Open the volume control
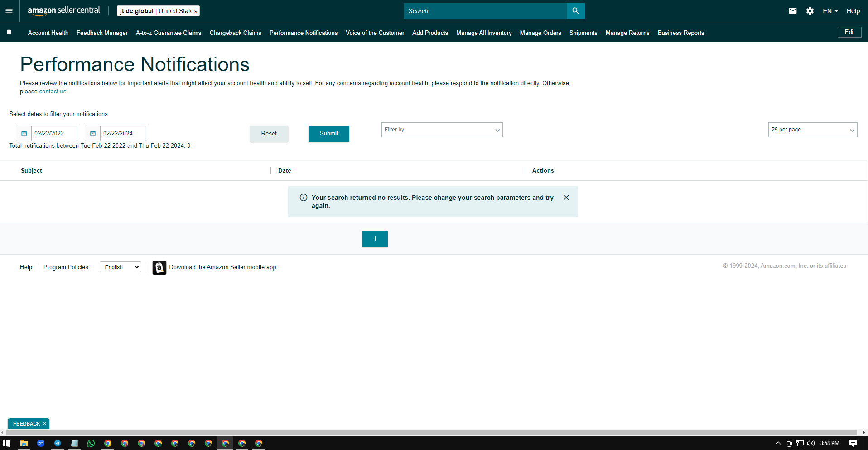 [x=811, y=443]
